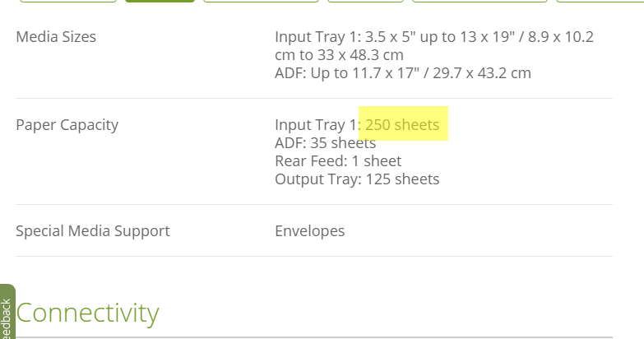Open the cut-off tab at the top right edge
This screenshot has height=339, width=644.
pos(600,1)
